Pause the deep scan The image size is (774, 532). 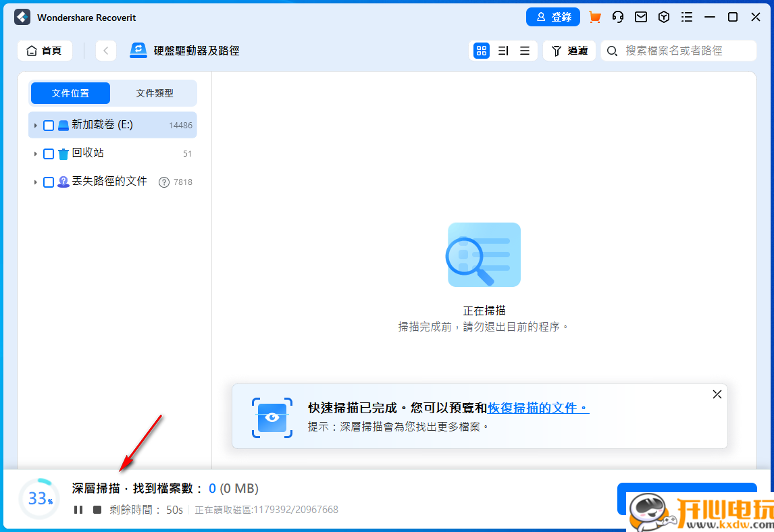[78, 510]
